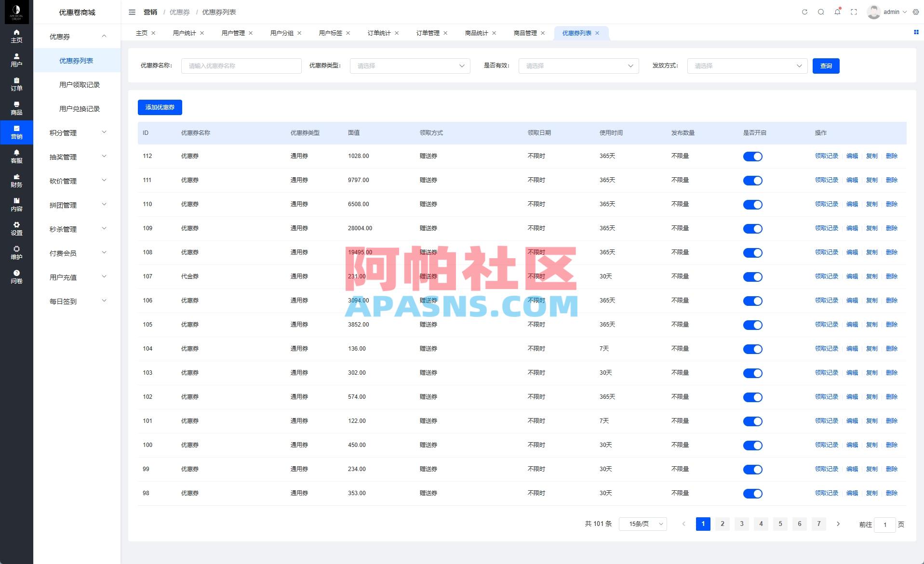The image size is (924, 564).
Task: Open 领取记录 for coupon 111
Action: tap(826, 180)
